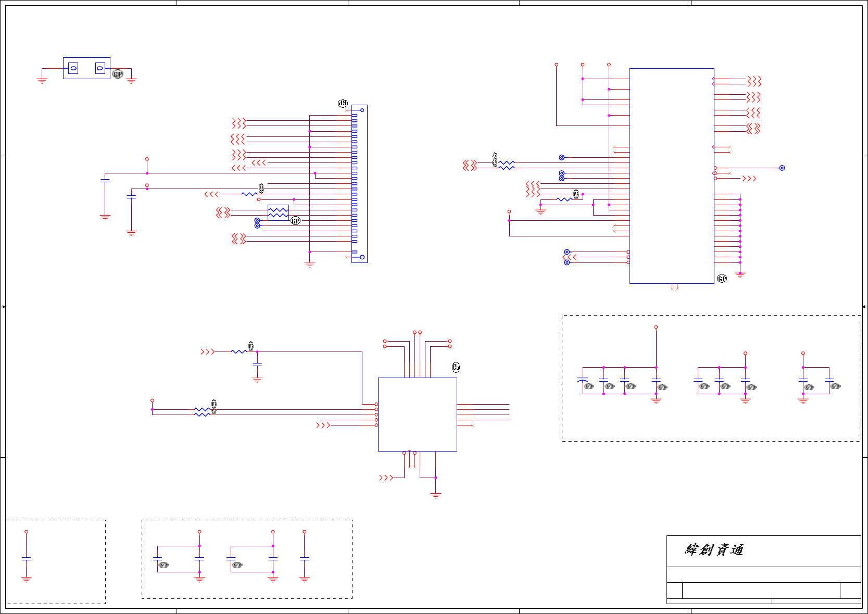The image size is (868, 614).
Task: Click the ground symbol ending the large IC's ground bus
Action: click(740, 275)
